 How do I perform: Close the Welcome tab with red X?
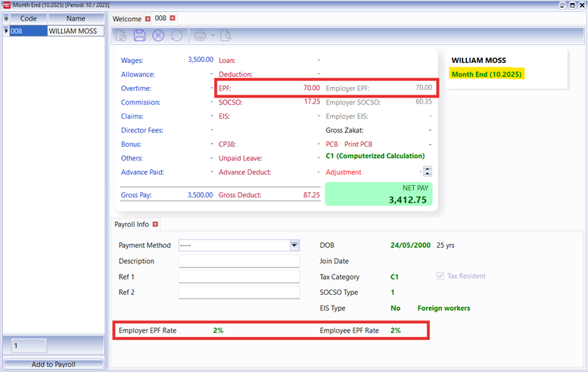coord(148,17)
